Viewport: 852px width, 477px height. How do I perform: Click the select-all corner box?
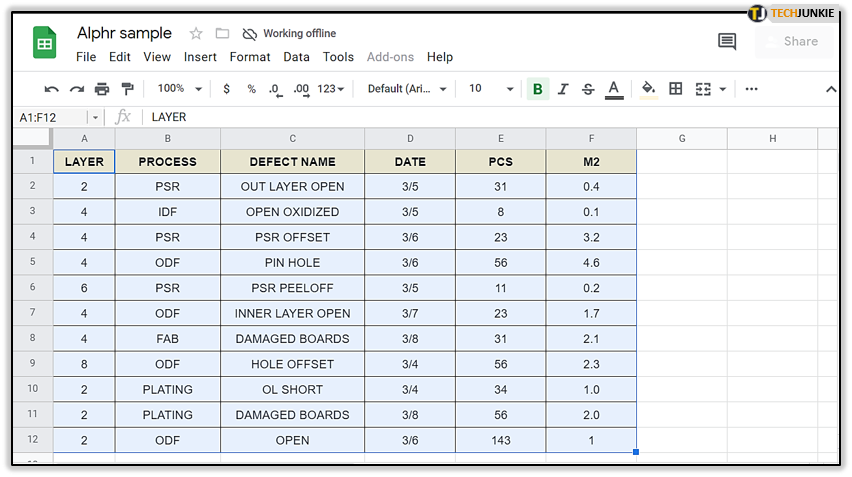tap(33, 138)
